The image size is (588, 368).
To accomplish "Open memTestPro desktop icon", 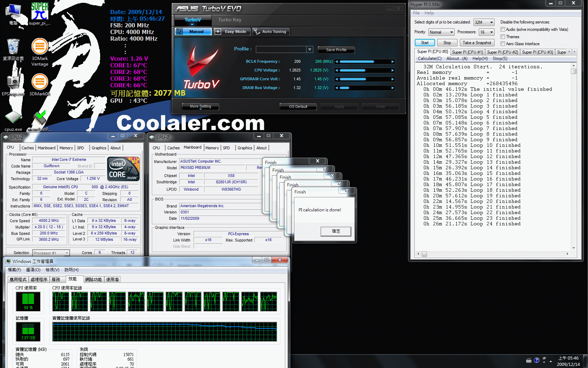I will 40,121.
